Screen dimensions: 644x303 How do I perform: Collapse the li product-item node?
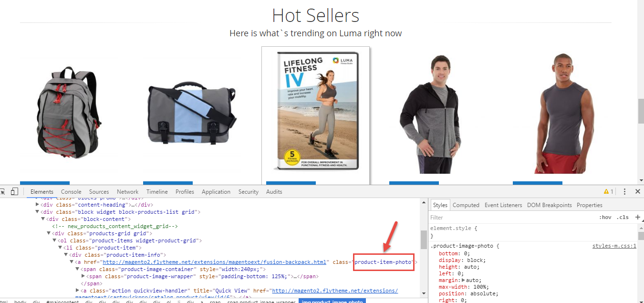(60, 248)
